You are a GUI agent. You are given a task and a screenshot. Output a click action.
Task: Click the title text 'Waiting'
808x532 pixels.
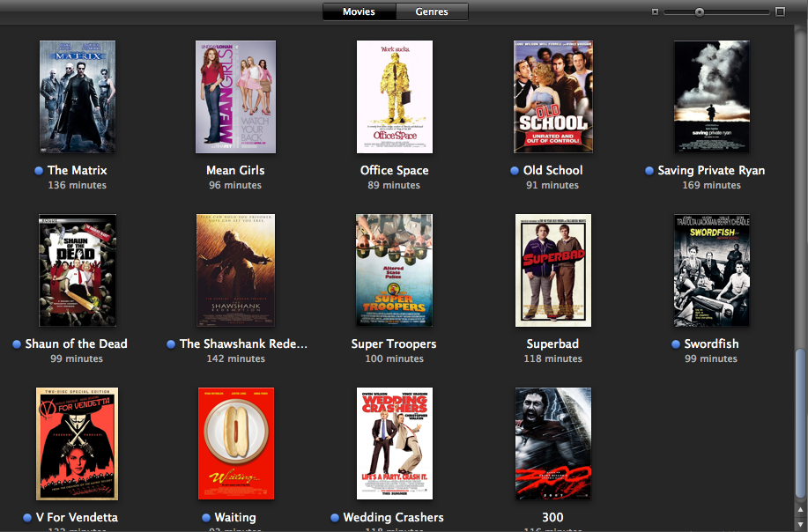235,518
